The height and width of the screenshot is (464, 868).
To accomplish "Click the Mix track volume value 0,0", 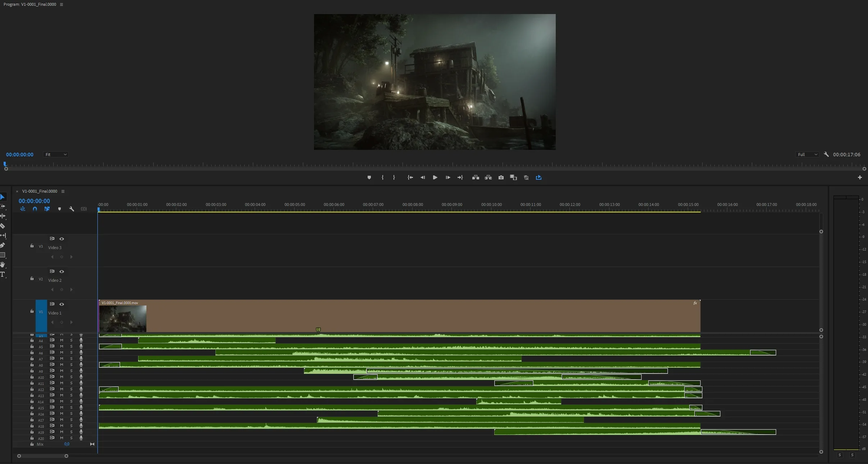I will point(67,444).
